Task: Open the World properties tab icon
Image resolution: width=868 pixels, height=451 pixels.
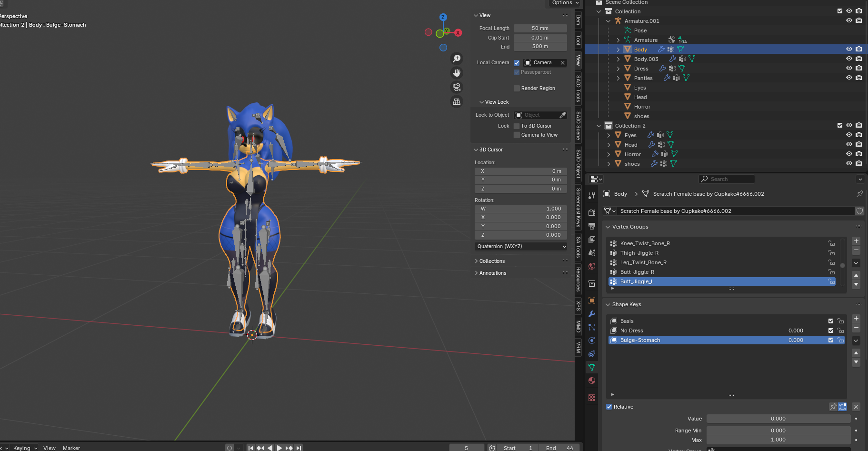Action: [x=592, y=266]
